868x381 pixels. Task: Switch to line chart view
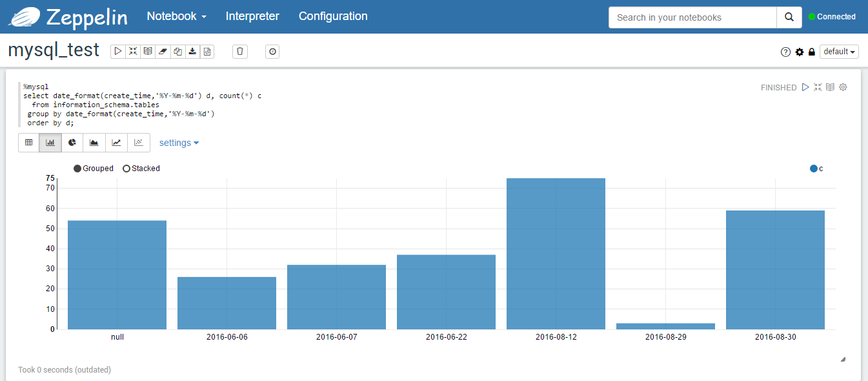[x=116, y=143]
